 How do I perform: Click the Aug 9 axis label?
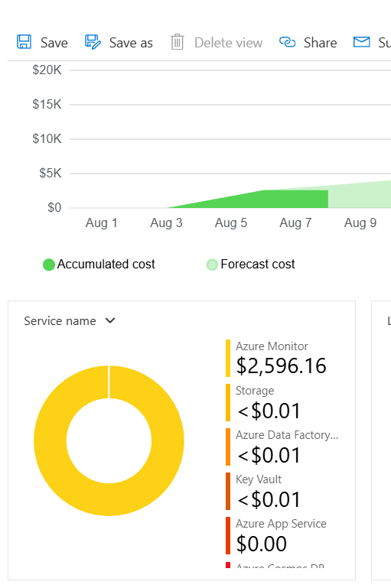tap(360, 223)
